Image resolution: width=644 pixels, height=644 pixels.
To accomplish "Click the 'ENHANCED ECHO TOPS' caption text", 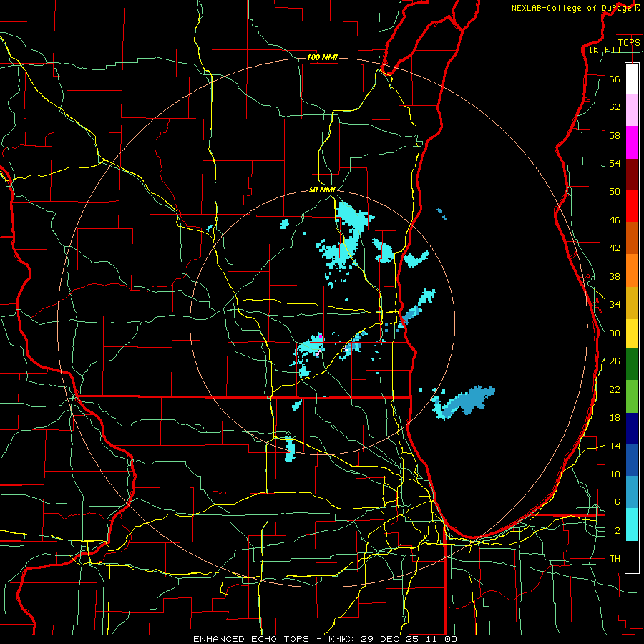I will [x=251, y=639].
